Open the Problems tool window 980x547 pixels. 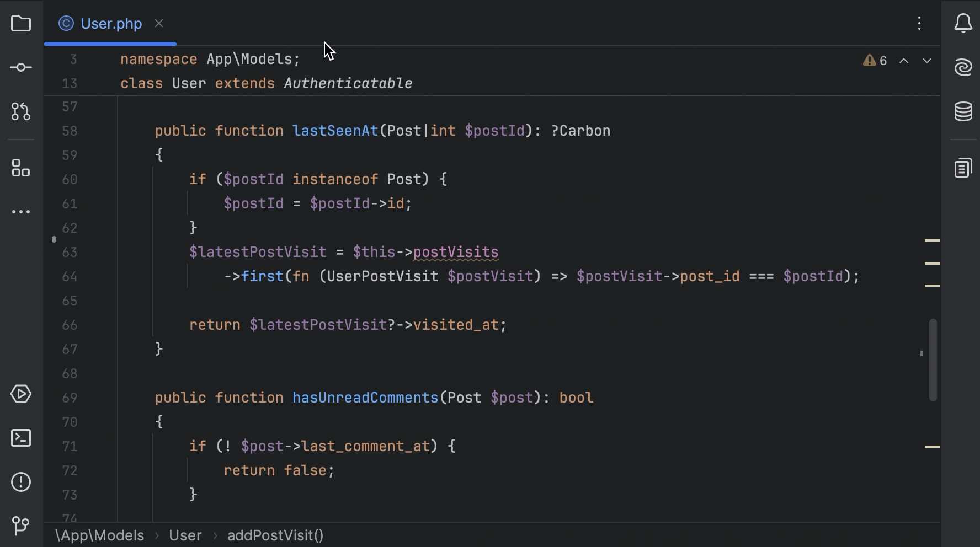click(21, 482)
